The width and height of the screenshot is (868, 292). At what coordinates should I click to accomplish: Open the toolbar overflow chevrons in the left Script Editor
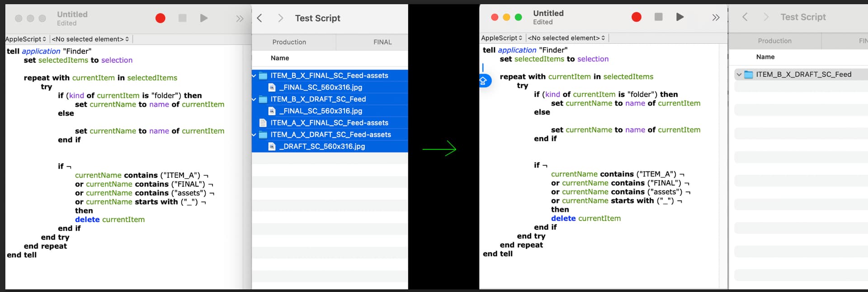coord(240,19)
